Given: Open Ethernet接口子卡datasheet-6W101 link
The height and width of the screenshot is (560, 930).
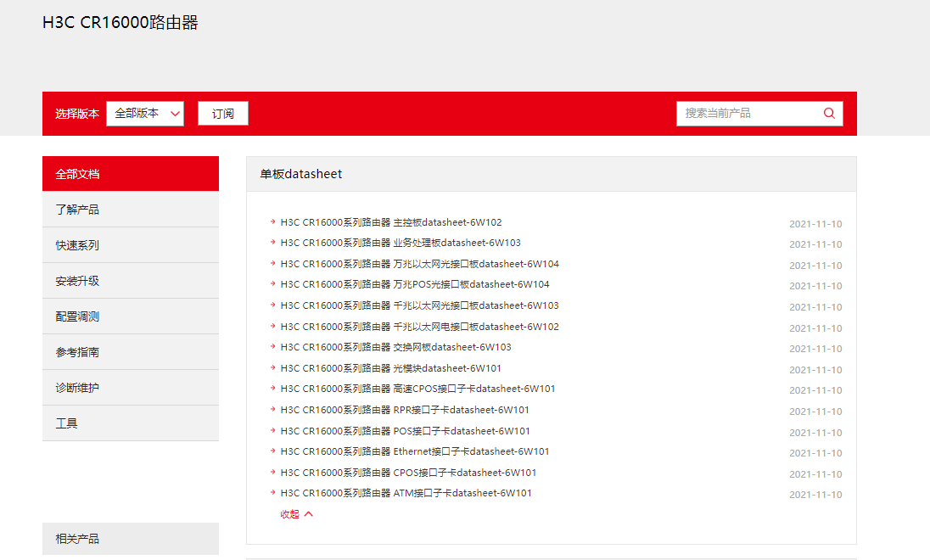Looking at the screenshot, I should click(415, 451).
